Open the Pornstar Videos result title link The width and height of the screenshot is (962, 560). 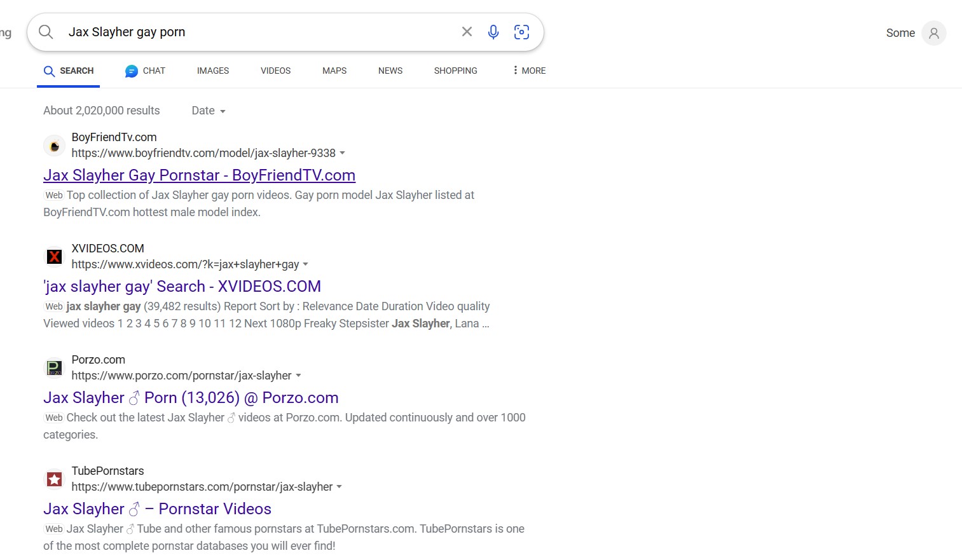tap(157, 509)
